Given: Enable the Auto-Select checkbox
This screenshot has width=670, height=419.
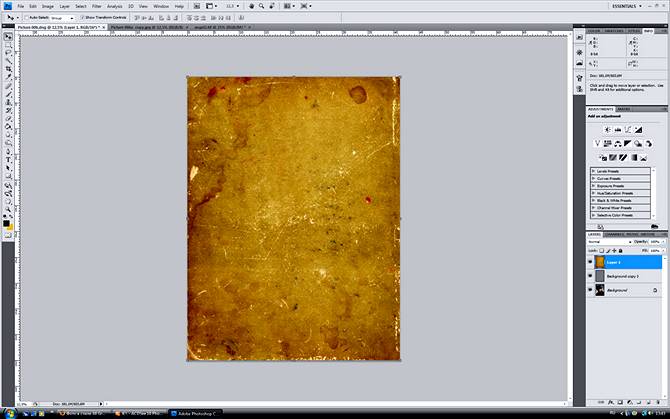Looking at the screenshot, I should tap(26, 18).
